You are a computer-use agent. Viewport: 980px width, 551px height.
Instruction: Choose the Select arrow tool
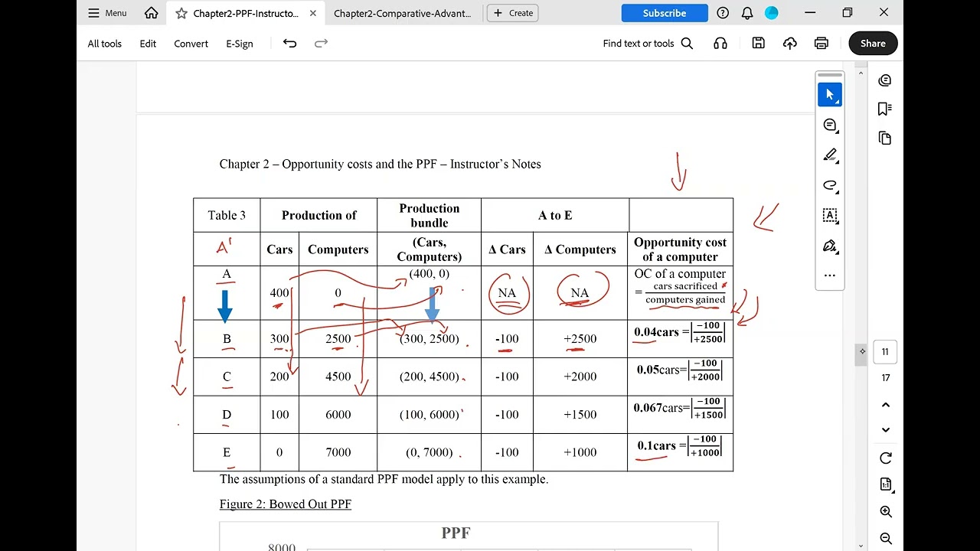click(830, 95)
